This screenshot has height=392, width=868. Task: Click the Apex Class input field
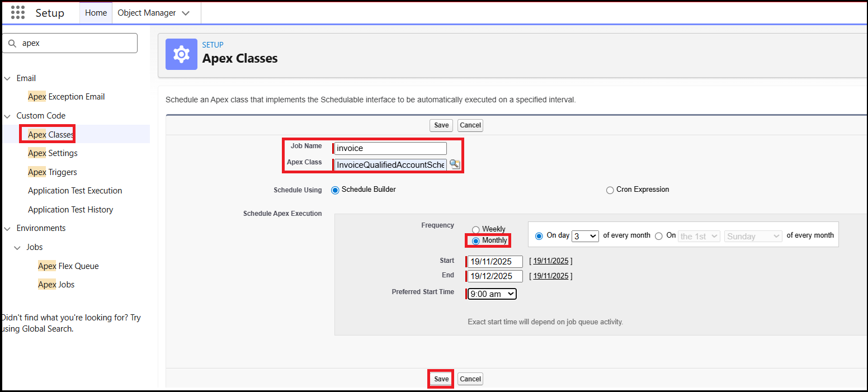390,165
